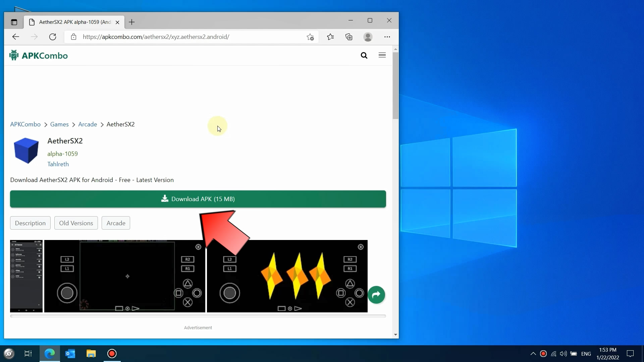This screenshot has width=644, height=362.
Task: Click the browser forward arrow
Action: point(34,37)
